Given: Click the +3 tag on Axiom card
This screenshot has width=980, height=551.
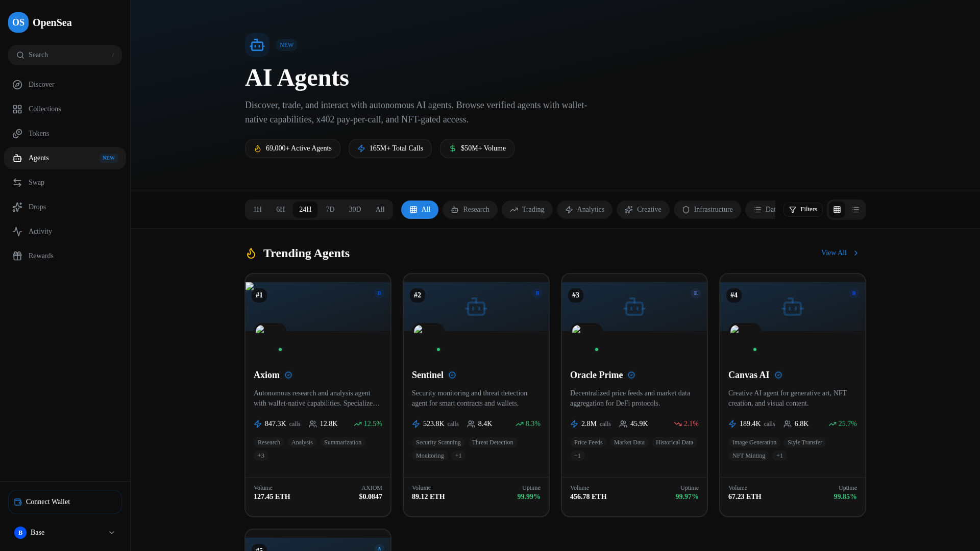Looking at the screenshot, I should 261,456.
